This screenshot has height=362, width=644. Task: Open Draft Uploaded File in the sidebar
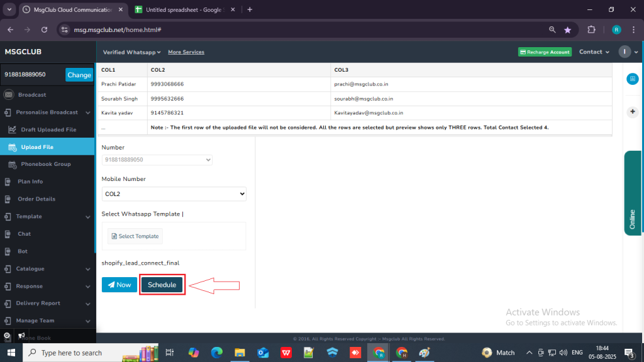[48, 129]
